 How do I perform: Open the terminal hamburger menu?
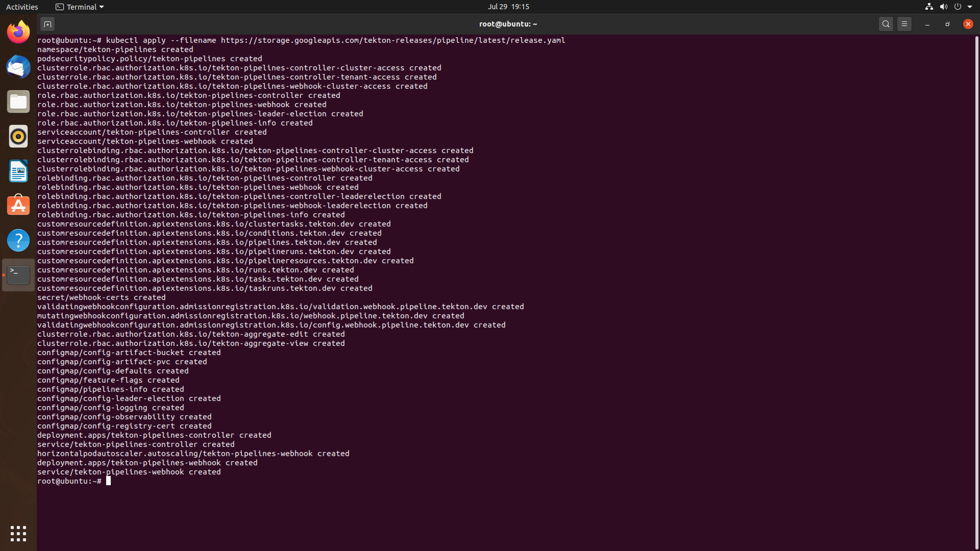click(x=904, y=24)
